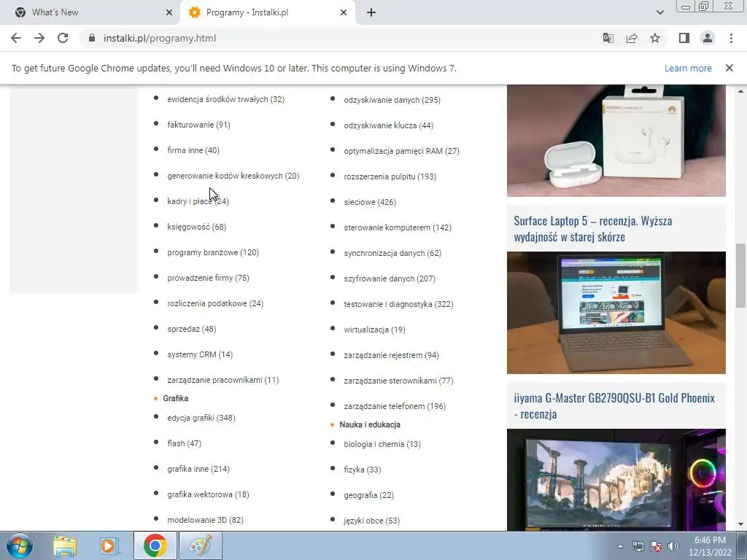747x560 pixels.
Task: Open optymalizacja pamięci RAM (27)
Action: point(402,151)
